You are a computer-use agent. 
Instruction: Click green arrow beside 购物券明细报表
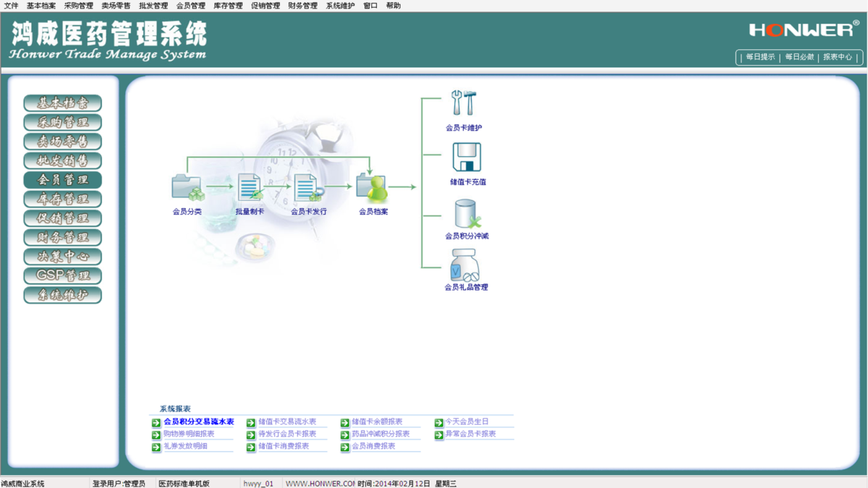pos(156,435)
